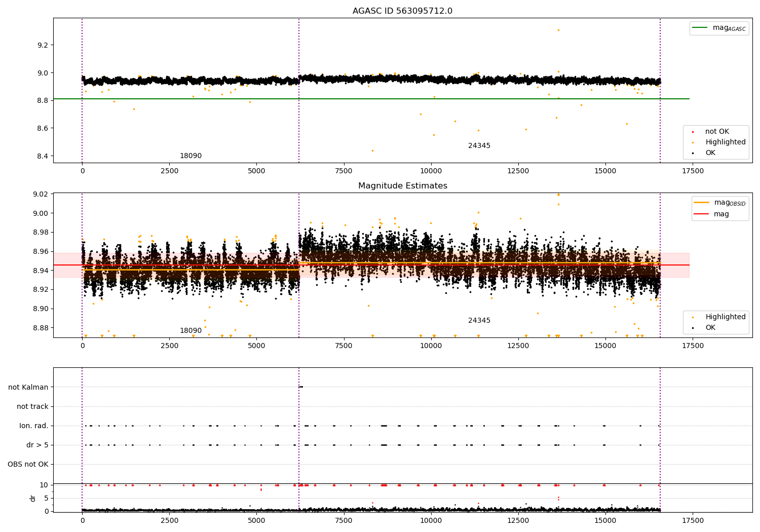The image size is (760, 532).
Task: Click the rotated "dr" y-axis label
Action: pyautogui.click(x=33, y=498)
